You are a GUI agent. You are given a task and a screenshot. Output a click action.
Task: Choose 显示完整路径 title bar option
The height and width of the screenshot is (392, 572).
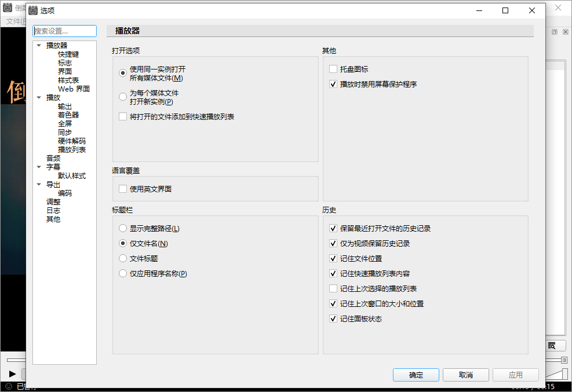pos(123,228)
